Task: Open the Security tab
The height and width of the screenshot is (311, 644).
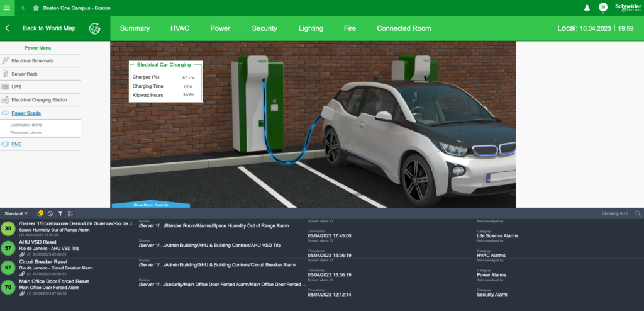Action: [265, 28]
